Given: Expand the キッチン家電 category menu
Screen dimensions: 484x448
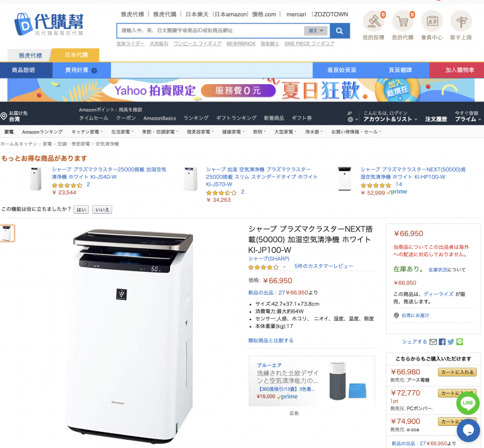Looking at the screenshot, I should 87,132.
